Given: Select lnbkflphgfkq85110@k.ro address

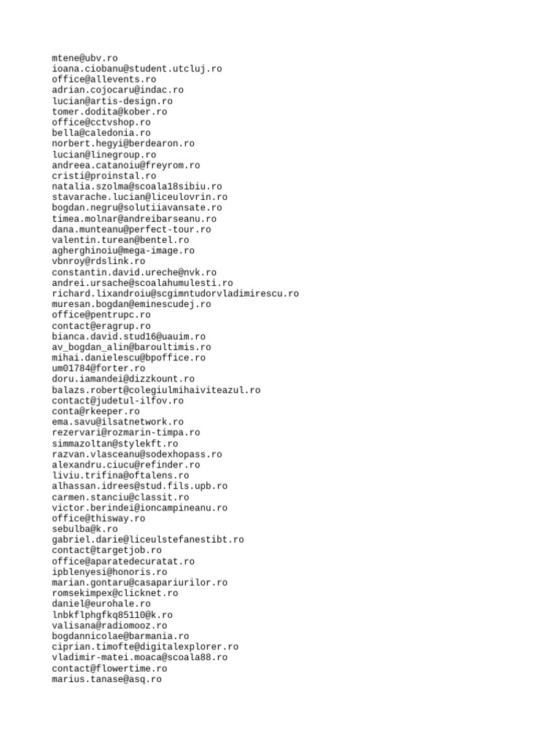Looking at the screenshot, I should tap(112, 615).
